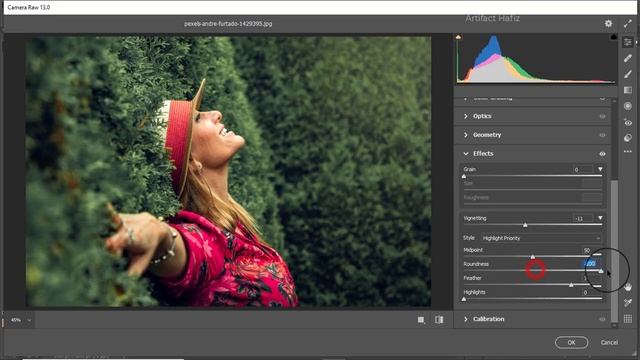Click the woman photo preview

tap(228, 171)
